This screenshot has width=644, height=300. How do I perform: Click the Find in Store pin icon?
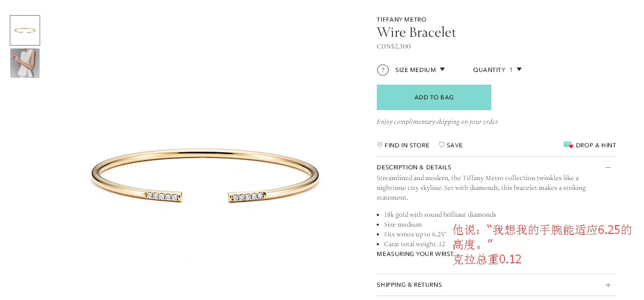click(x=380, y=145)
